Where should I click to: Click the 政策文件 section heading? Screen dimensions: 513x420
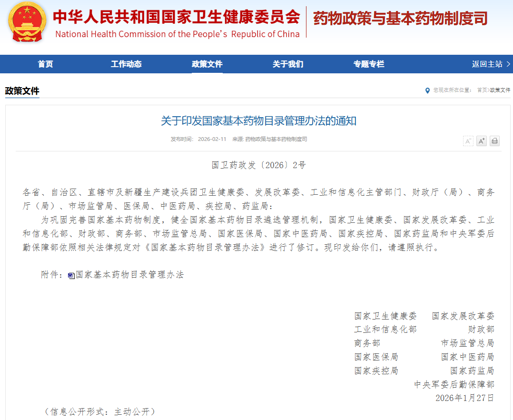pos(22,91)
